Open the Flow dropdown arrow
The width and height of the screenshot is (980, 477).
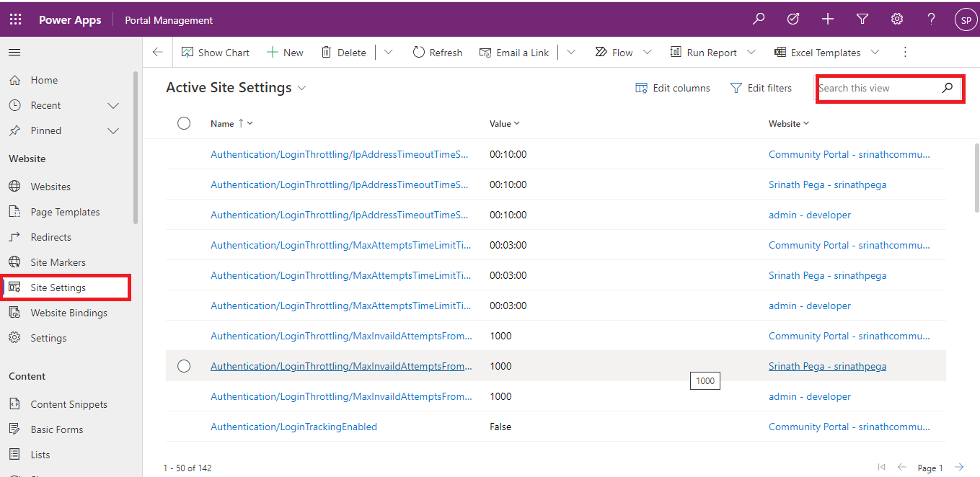pos(647,53)
